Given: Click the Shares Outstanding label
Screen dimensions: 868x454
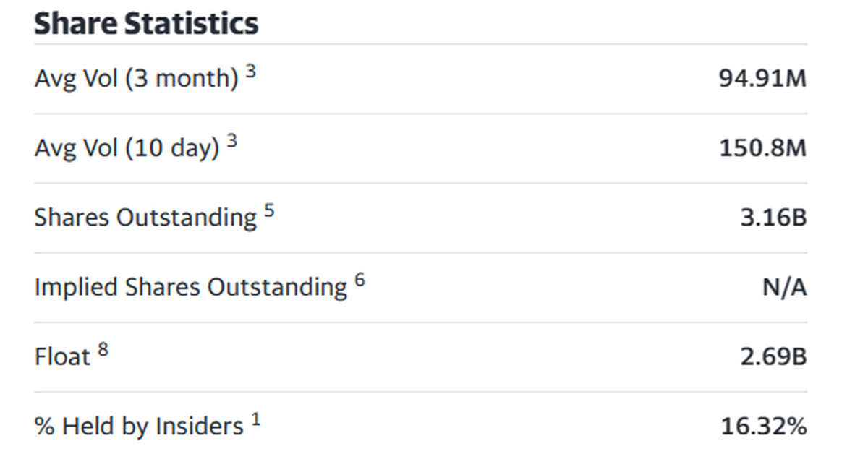Looking at the screenshot, I should pos(145,218).
